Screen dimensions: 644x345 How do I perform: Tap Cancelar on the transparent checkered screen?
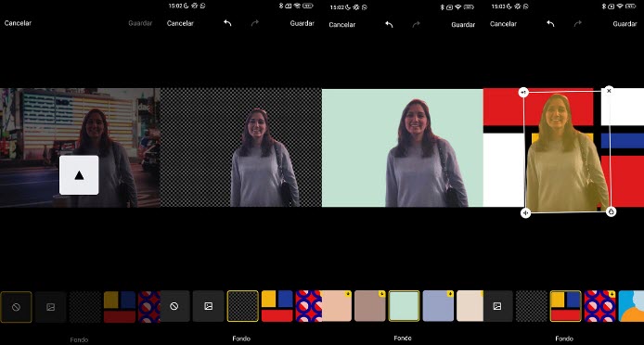coord(180,23)
